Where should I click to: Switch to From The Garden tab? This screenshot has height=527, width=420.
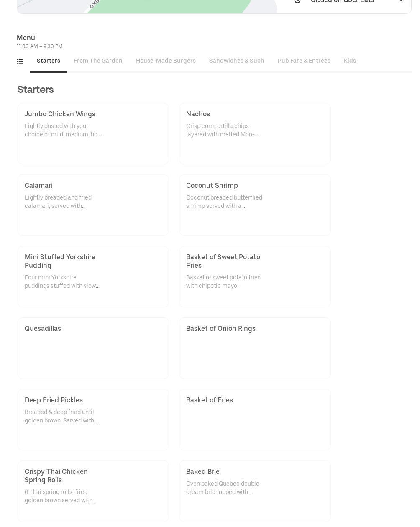pyautogui.click(x=98, y=61)
